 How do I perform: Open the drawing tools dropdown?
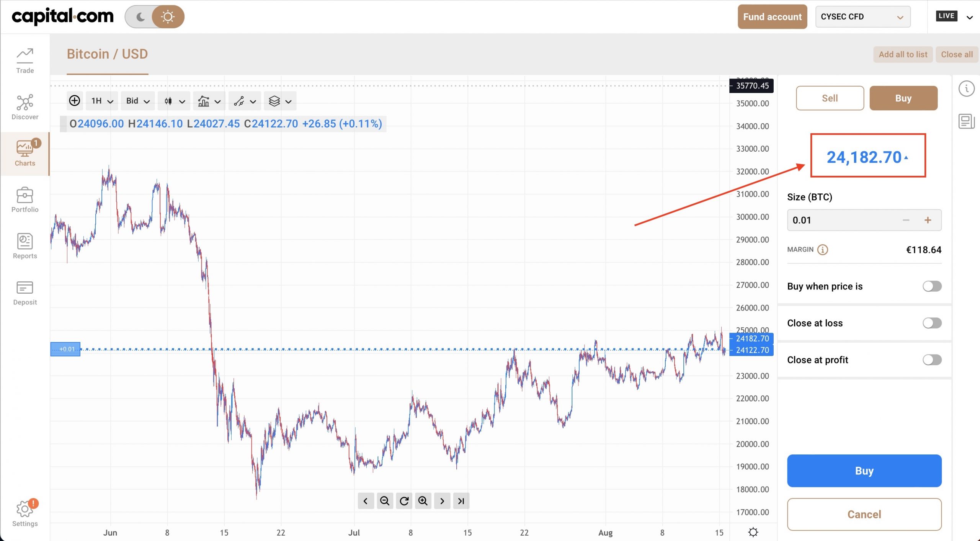245,101
